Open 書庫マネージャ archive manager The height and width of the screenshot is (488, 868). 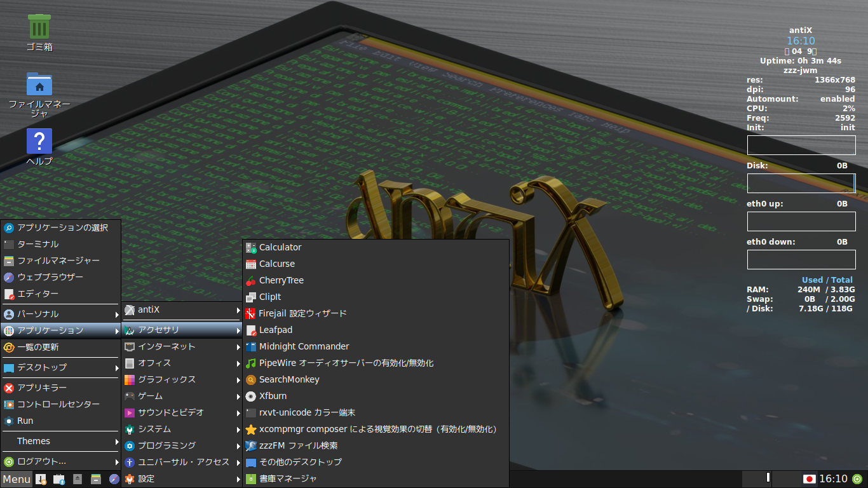[x=376, y=478]
